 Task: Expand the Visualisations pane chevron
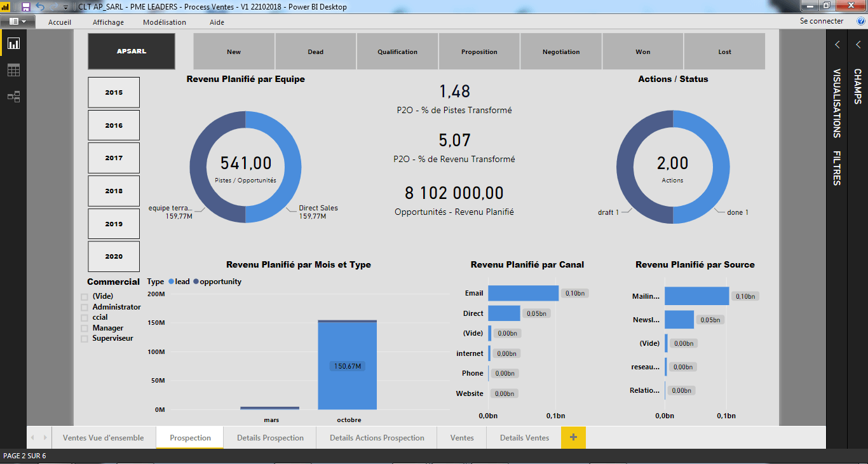pyautogui.click(x=837, y=44)
